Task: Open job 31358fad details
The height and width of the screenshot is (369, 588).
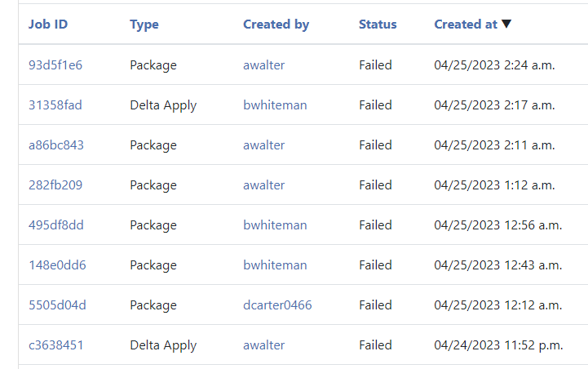Action: coord(55,105)
